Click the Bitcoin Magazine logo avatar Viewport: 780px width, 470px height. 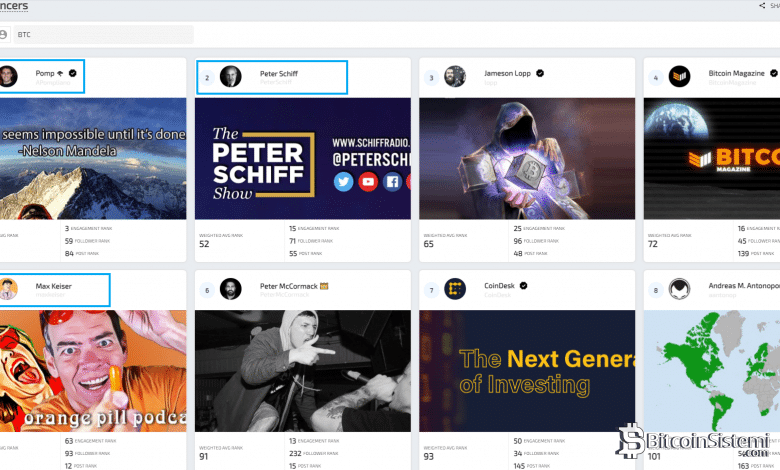[x=680, y=77]
